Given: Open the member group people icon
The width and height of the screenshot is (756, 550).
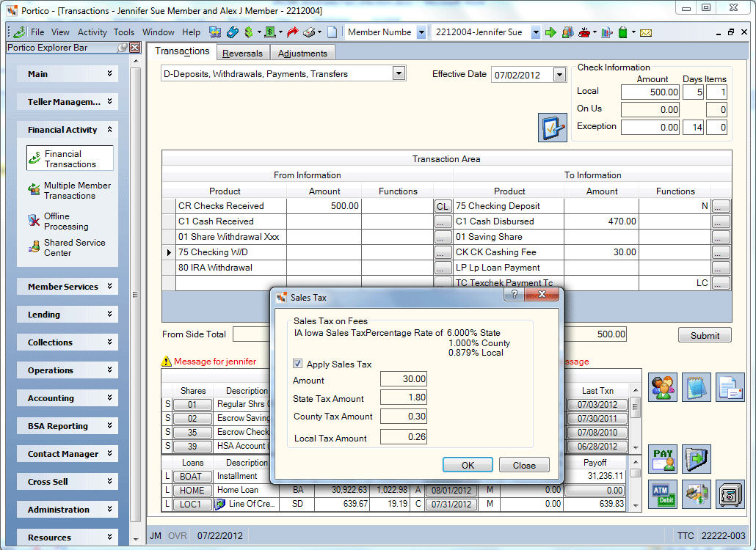Looking at the screenshot, I should pos(663,387).
